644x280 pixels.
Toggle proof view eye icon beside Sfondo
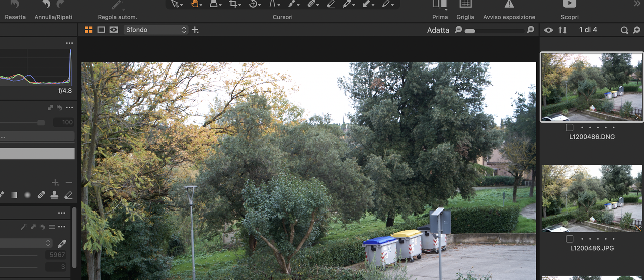(x=114, y=30)
